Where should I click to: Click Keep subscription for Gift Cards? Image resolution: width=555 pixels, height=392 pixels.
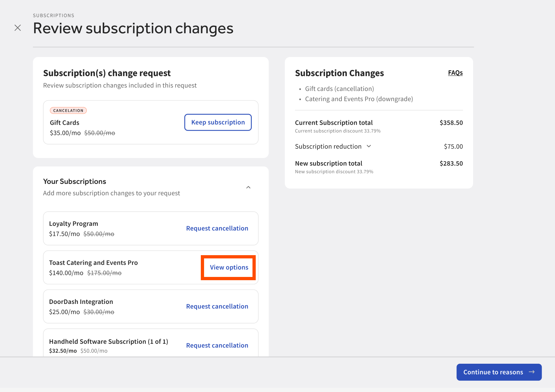[218, 122]
